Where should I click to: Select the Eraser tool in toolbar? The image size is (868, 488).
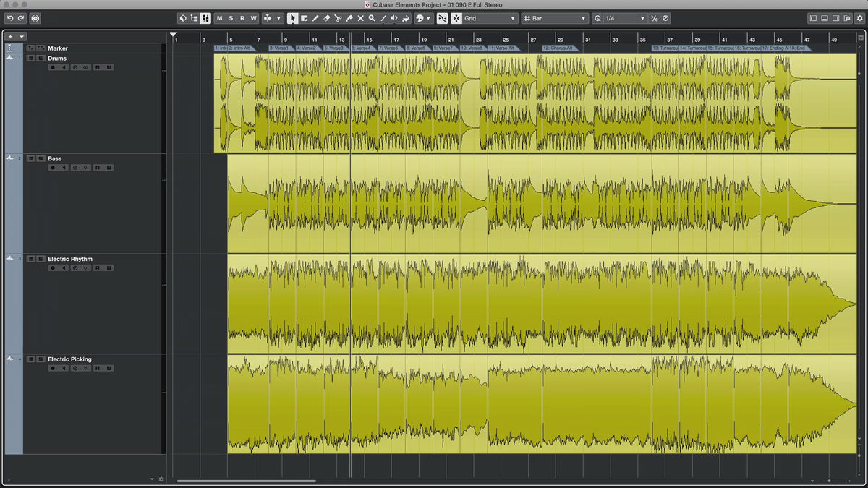pyautogui.click(x=326, y=18)
